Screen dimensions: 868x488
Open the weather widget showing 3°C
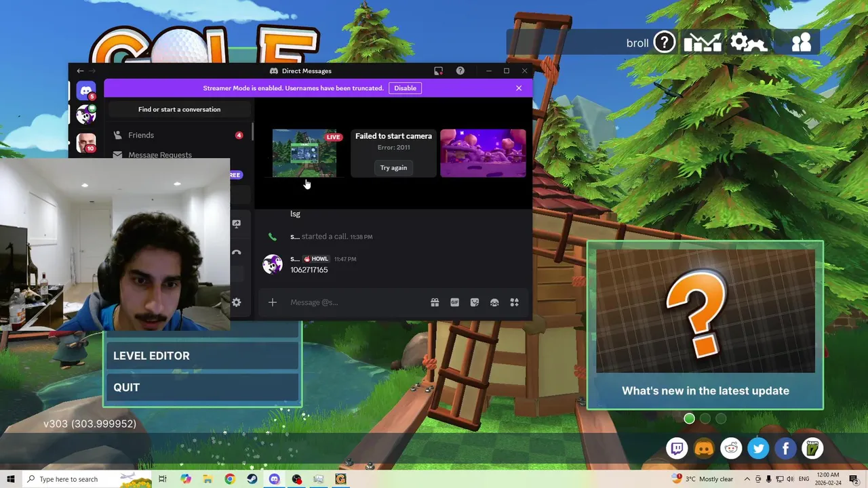[703, 479]
